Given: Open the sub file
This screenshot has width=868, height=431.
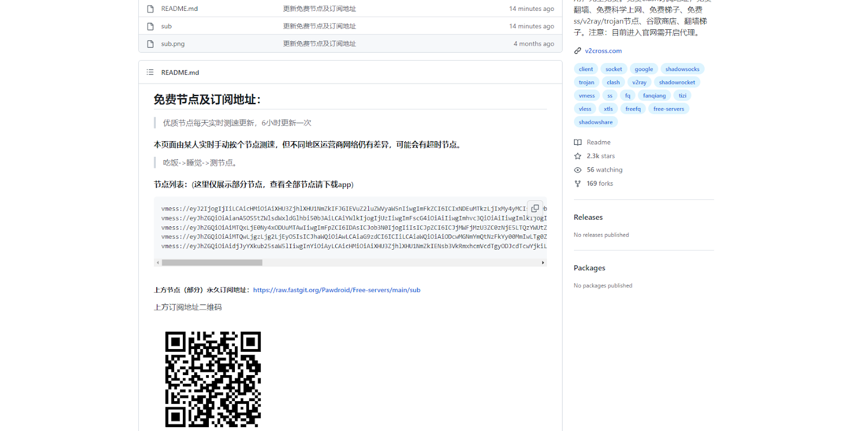Looking at the screenshot, I should tap(166, 26).
